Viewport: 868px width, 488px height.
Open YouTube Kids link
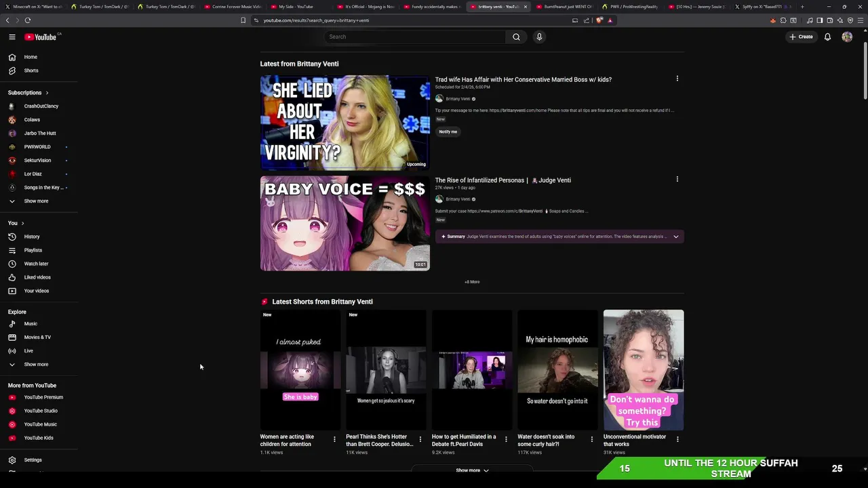(x=39, y=438)
